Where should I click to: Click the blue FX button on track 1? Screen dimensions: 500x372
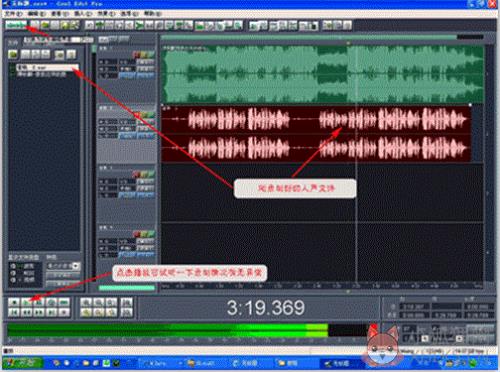tap(127, 76)
